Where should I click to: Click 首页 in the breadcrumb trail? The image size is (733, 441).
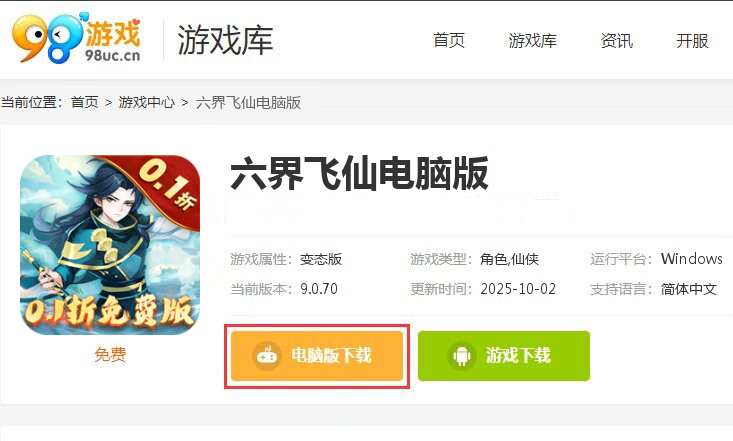click(85, 102)
